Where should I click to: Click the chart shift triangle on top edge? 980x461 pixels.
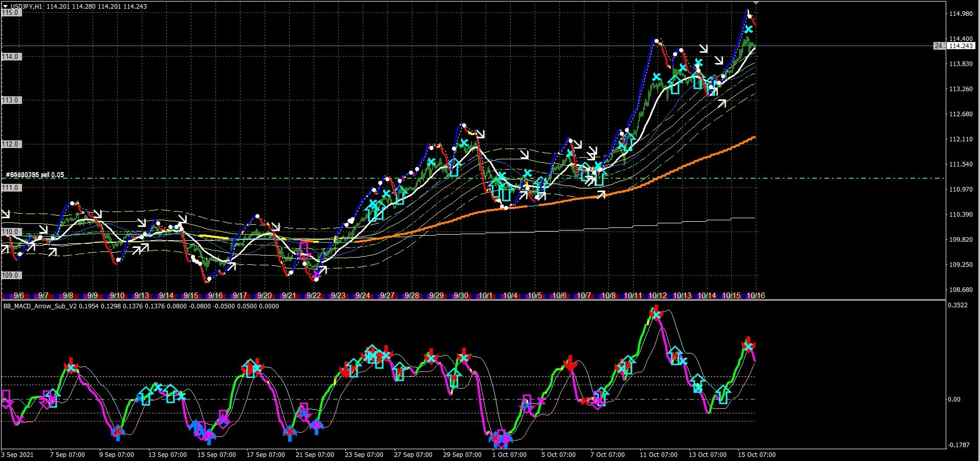coord(756,3)
